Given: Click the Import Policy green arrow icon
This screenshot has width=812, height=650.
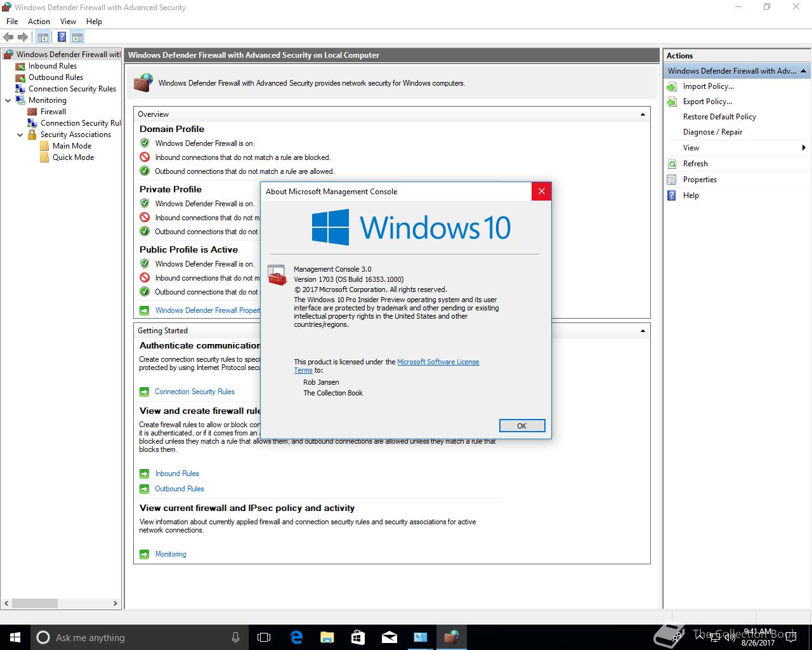Looking at the screenshot, I should [x=672, y=86].
